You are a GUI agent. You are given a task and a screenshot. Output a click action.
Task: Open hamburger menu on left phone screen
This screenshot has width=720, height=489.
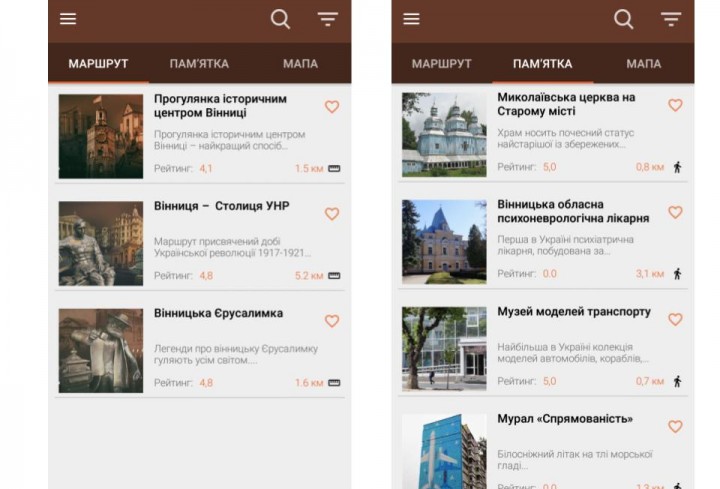(x=68, y=19)
